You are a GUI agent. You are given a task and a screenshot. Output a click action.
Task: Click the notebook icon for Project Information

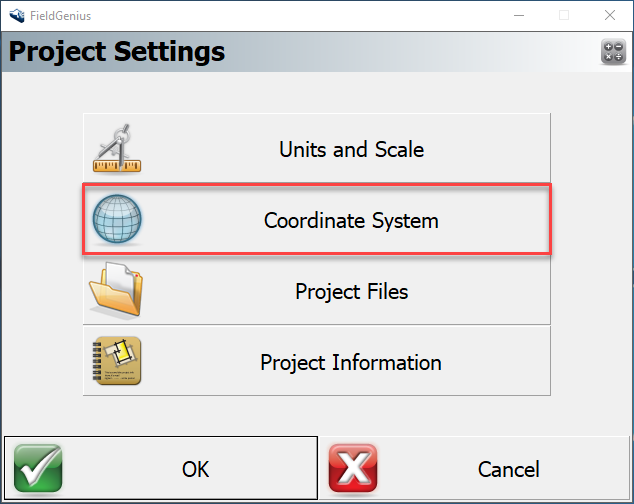tap(118, 362)
